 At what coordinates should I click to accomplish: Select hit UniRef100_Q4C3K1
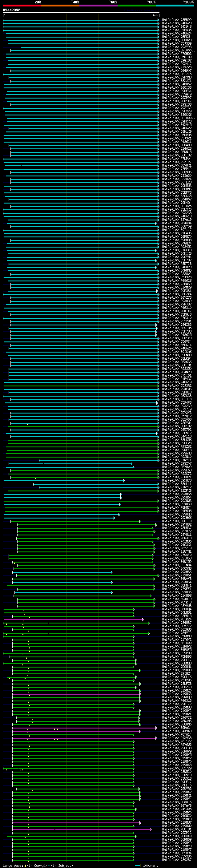pyautogui.click(x=177, y=545)
